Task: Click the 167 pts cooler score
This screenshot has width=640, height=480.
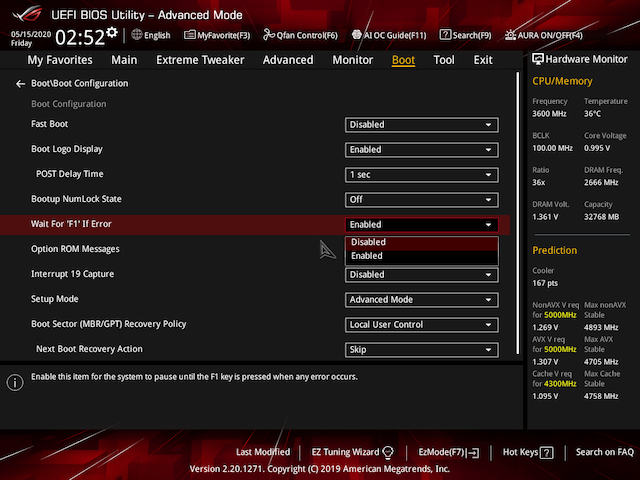Action: click(x=545, y=283)
